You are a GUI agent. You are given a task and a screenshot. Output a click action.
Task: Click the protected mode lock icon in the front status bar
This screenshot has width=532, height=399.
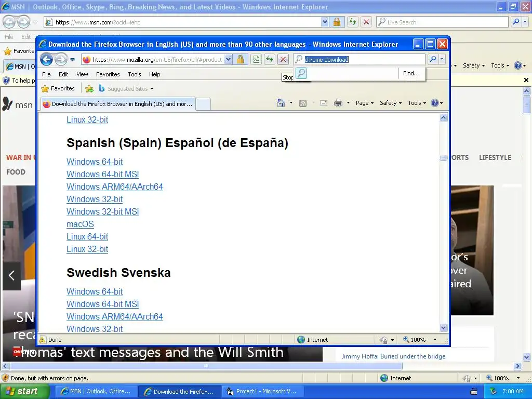click(x=383, y=340)
